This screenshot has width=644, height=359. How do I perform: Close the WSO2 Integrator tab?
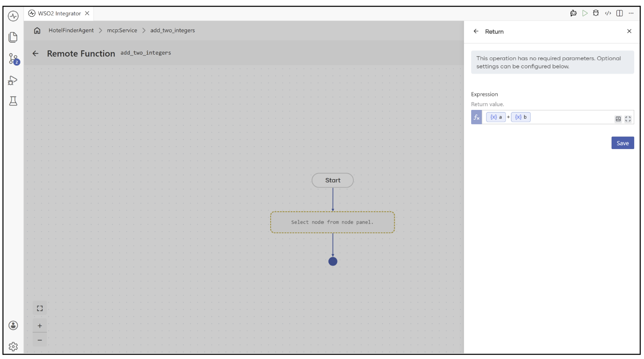pos(87,13)
